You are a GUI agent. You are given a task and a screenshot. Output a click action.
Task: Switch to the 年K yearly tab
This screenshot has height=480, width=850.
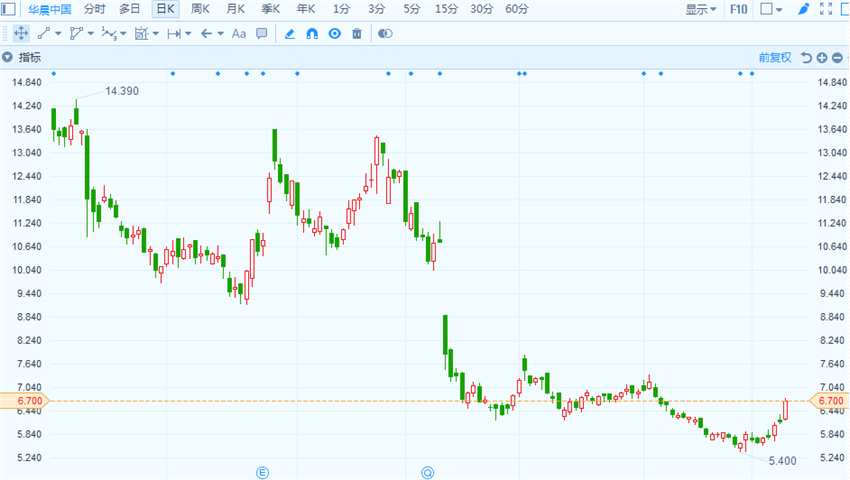[306, 9]
